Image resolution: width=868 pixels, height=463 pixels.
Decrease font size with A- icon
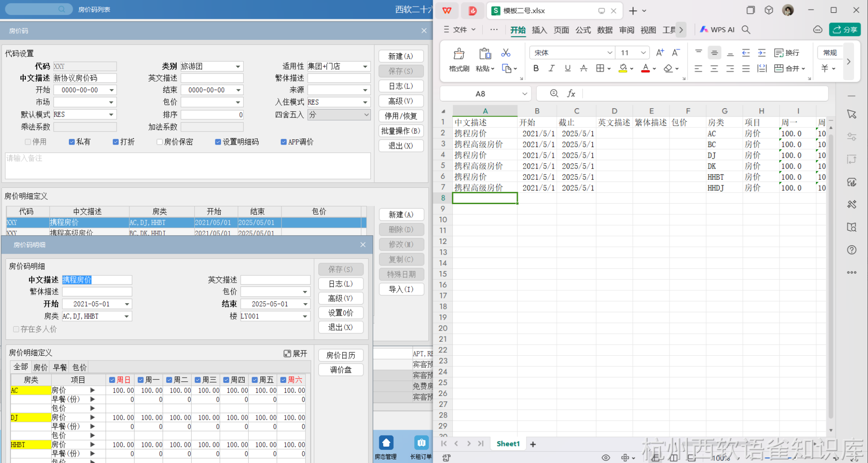click(676, 53)
